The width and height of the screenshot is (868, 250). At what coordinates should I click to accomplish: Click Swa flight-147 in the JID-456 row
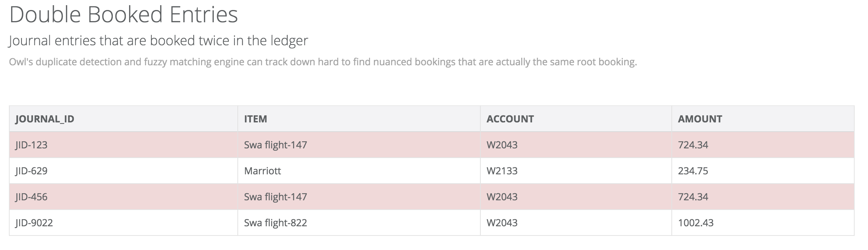276,197
